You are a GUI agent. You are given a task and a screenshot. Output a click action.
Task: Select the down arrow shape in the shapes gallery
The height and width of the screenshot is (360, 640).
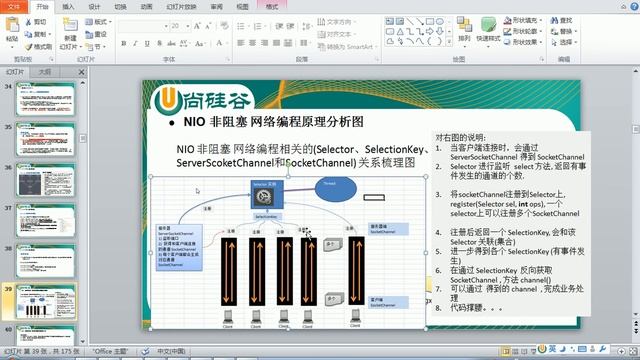point(440,31)
